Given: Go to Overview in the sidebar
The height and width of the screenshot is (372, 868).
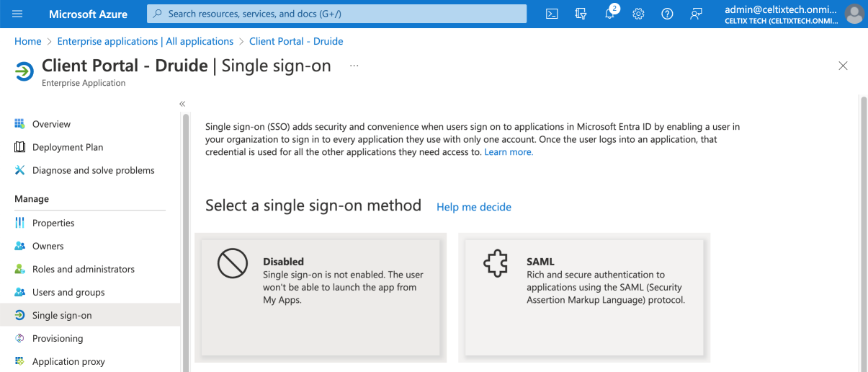Looking at the screenshot, I should (x=51, y=124).
